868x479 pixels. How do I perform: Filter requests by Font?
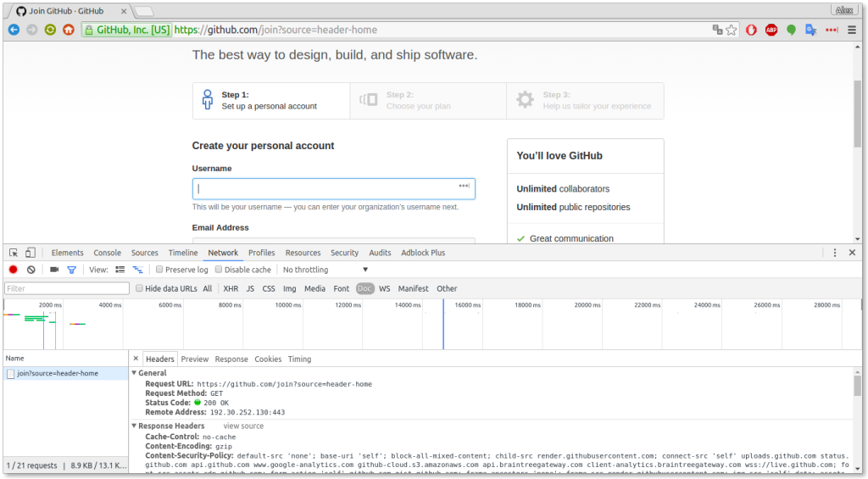click(342, 288)
